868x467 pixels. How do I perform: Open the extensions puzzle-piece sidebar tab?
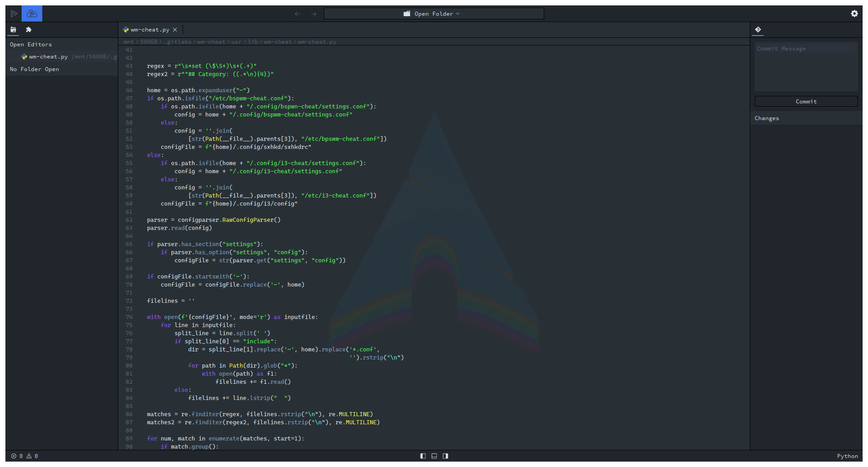tap(29, 30)
